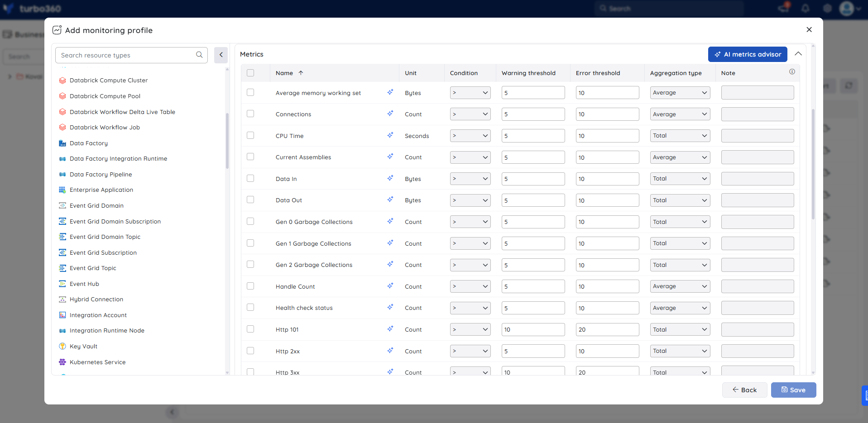
Task: Select the Data Factory resource icon
Action: point(62,143)
